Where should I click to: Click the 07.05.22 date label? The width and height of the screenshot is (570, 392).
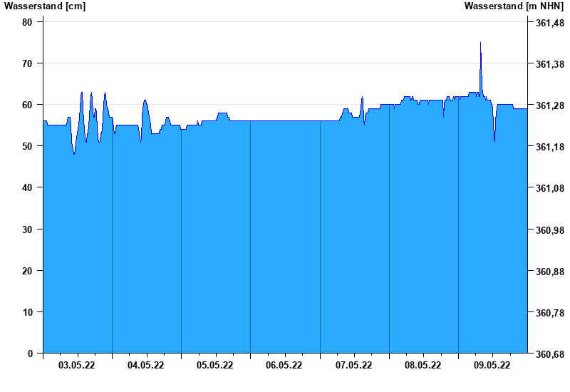(x=353, y=365)
